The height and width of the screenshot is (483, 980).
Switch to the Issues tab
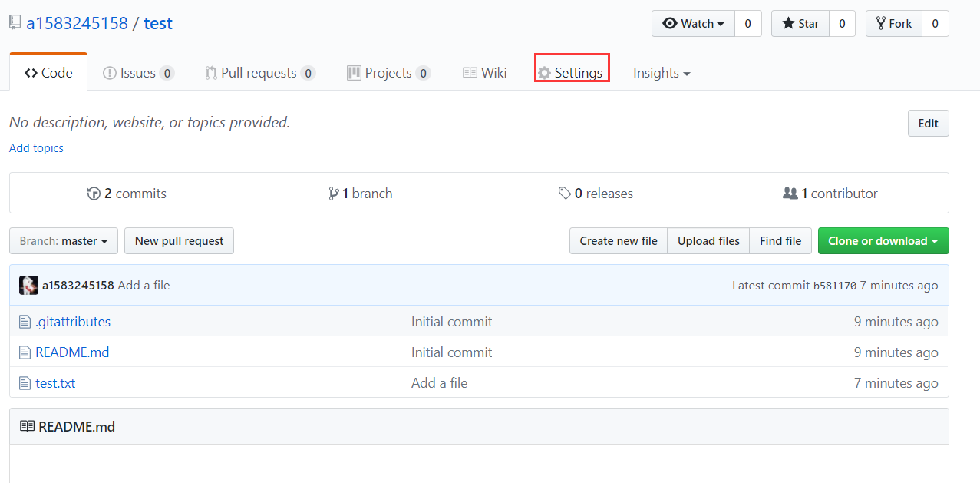click(x=138, y=73)
